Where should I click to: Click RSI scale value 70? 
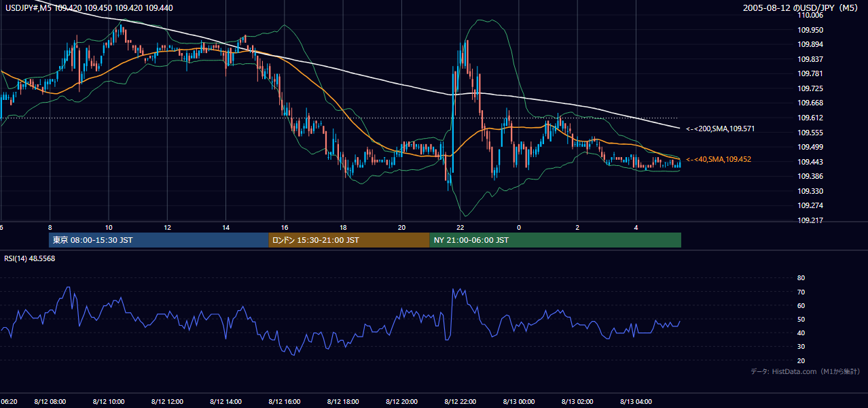click(801, 292)
